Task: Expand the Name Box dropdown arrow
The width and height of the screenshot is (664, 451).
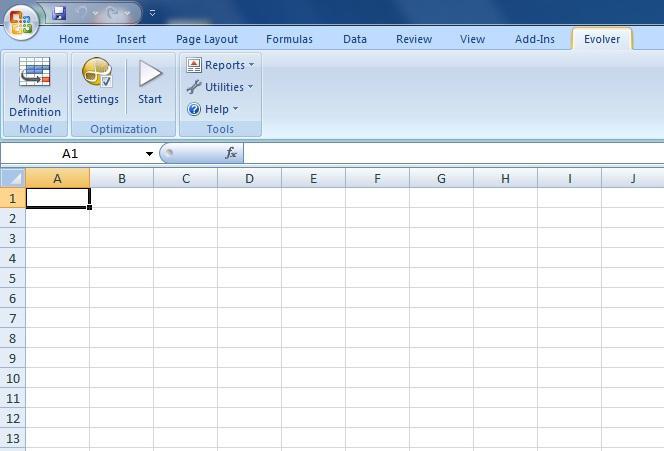Action: click(149, 154)
